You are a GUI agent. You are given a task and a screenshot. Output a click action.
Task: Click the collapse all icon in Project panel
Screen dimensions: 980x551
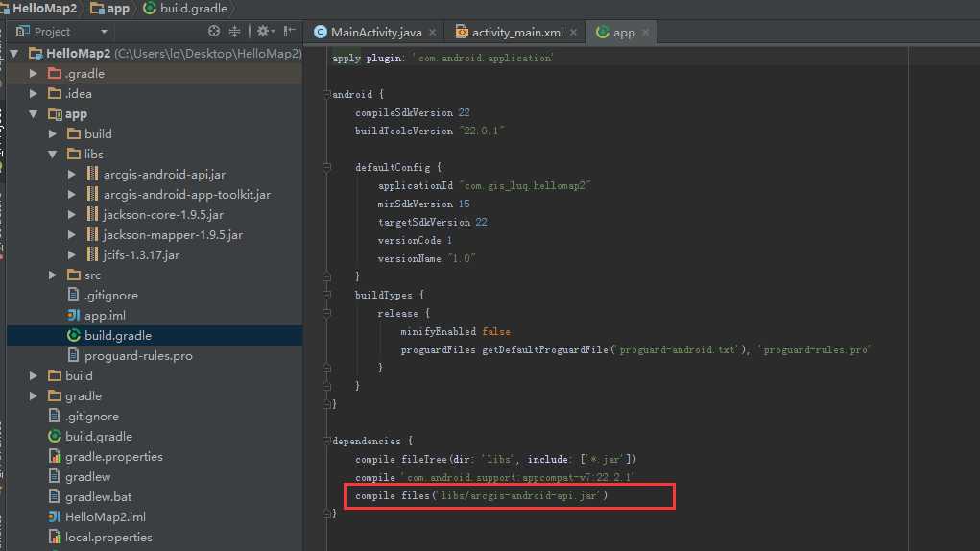[x=234, y=32]
